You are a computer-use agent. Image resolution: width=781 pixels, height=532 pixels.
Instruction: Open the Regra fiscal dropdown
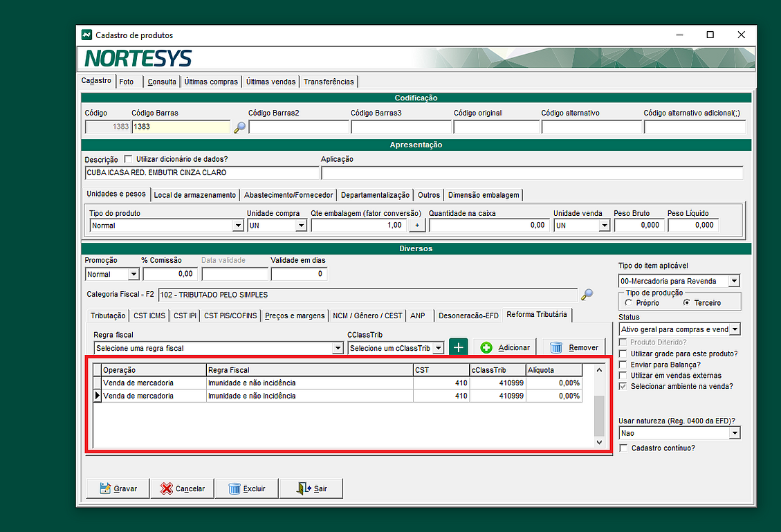(x=338, y=348)
